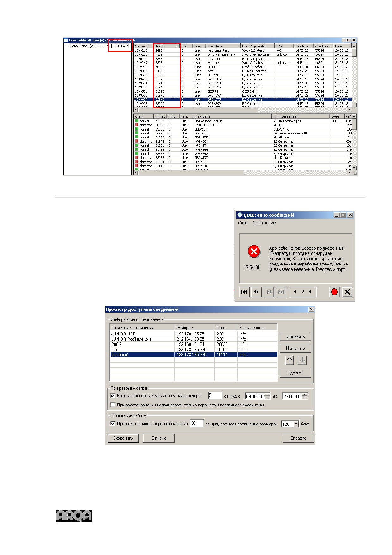Click green status icon for user 7154
This screenshot has width=392, height=555.
[137, 121]
